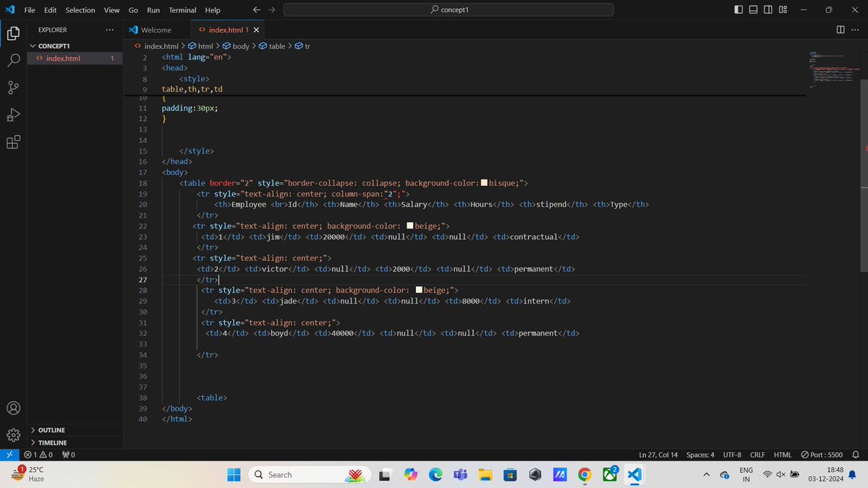
Task: Toggle the bottom panel visibility
Action: tap(753, 9)
